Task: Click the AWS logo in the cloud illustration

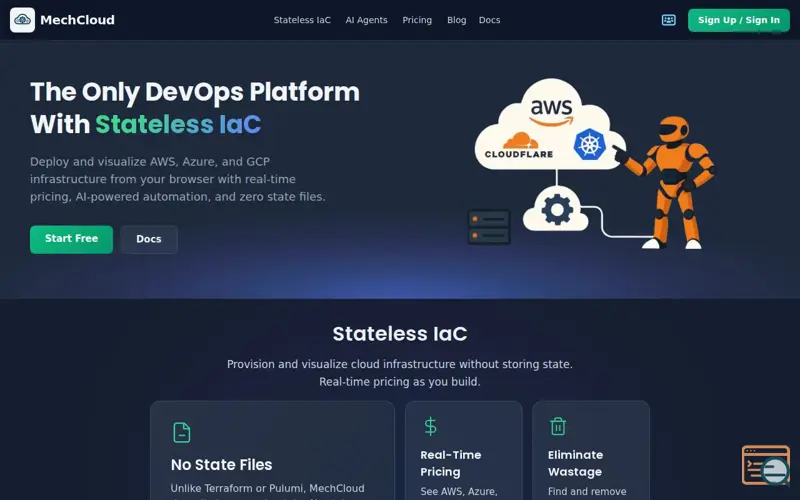Action: [x=552, y=112]
